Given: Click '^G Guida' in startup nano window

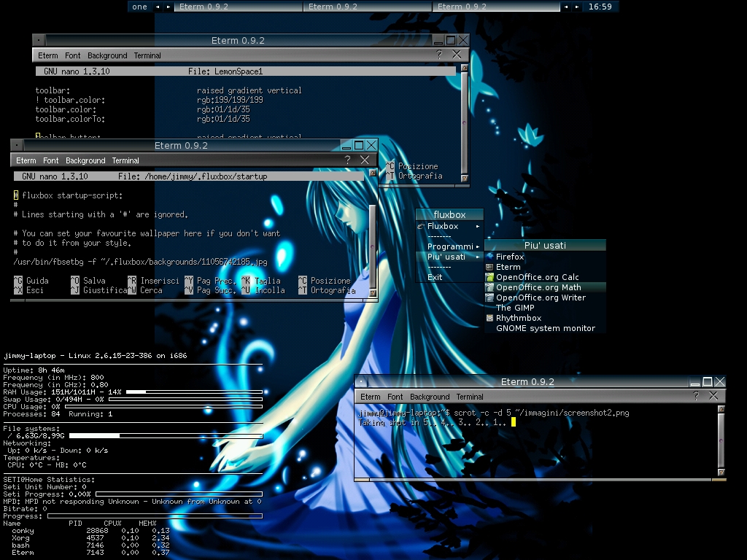Looking at the screenshot, I should tap(31, 281).
